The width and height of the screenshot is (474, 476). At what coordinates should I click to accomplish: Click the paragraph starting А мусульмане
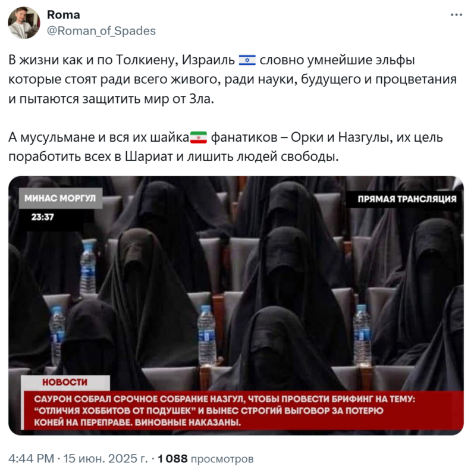click(225, 147)
